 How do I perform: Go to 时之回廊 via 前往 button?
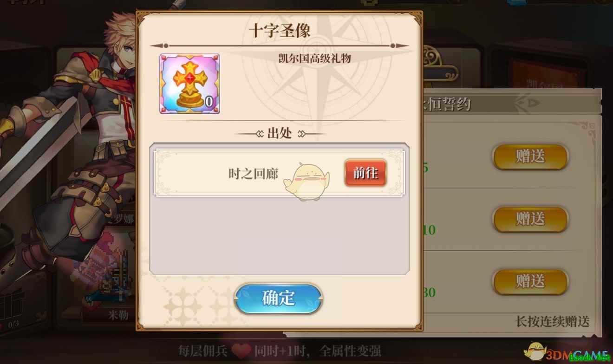[x=365, y=173]
